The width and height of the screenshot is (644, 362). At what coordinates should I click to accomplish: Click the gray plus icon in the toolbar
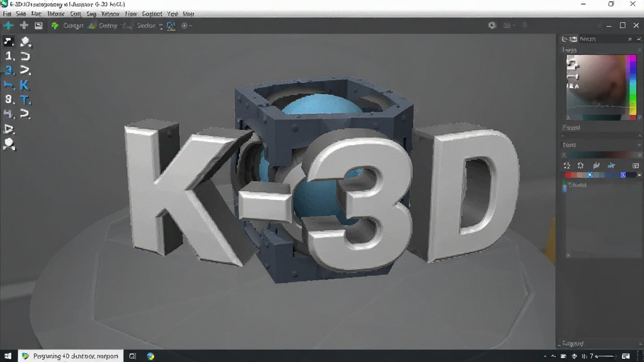coord(24,25)
